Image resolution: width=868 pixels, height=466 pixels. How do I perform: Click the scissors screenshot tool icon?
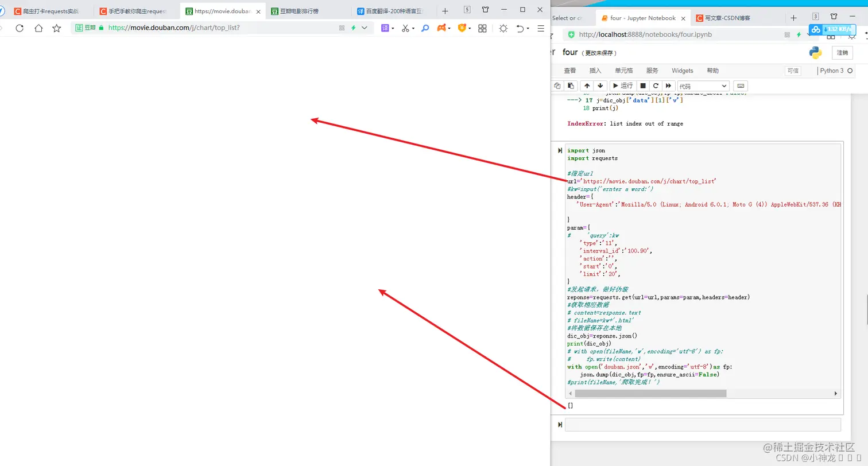click(405, 28)
